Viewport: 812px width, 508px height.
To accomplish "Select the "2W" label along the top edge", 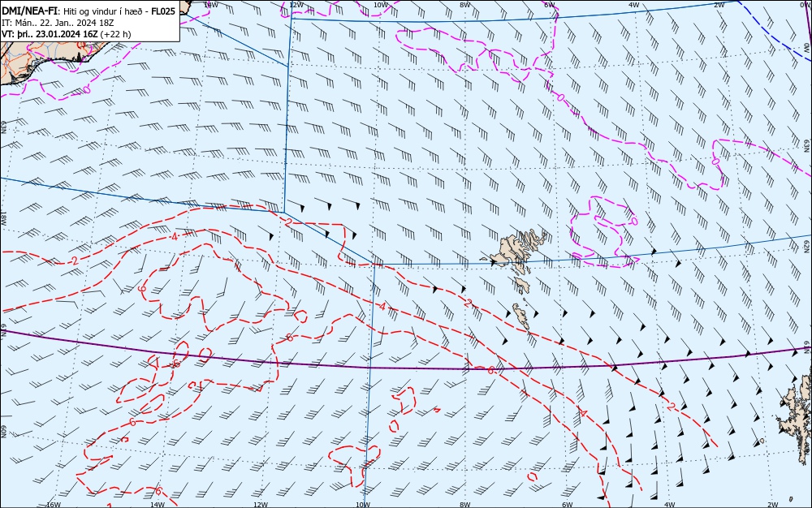I will [719, 5].
